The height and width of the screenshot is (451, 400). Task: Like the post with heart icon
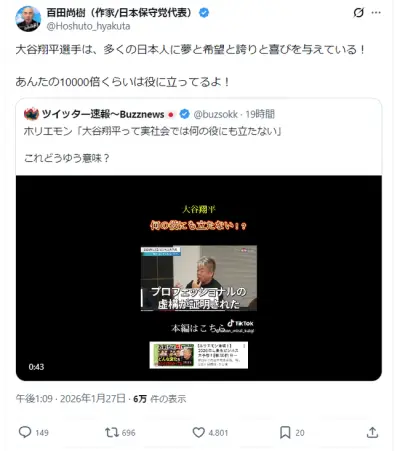tap(199, 432)
